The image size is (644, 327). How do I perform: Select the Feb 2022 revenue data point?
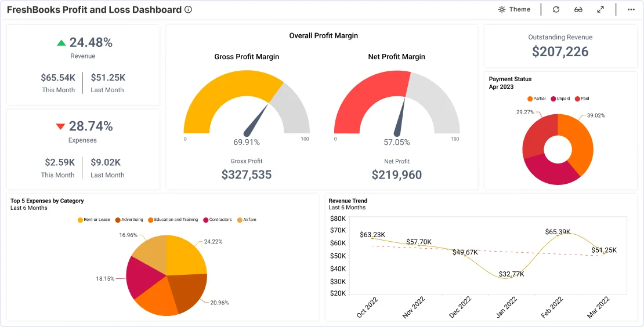[558, 235]
